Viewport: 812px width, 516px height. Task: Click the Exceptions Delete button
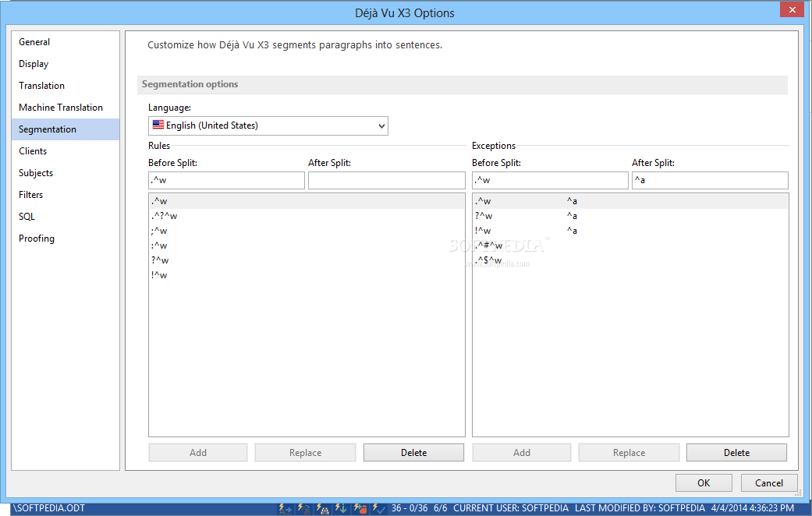(x=736, y=452)
